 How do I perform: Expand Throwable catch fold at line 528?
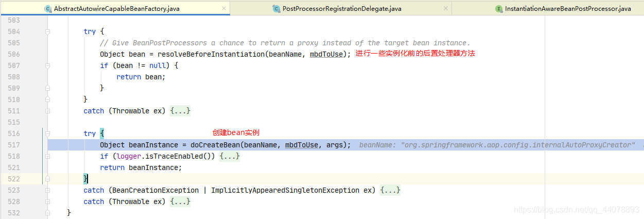pos(47,201)
